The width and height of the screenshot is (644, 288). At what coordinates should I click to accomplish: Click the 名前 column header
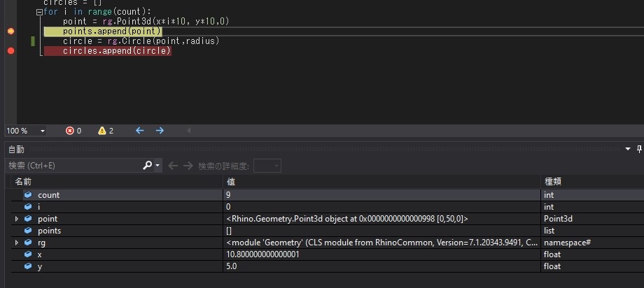[118, 181]
